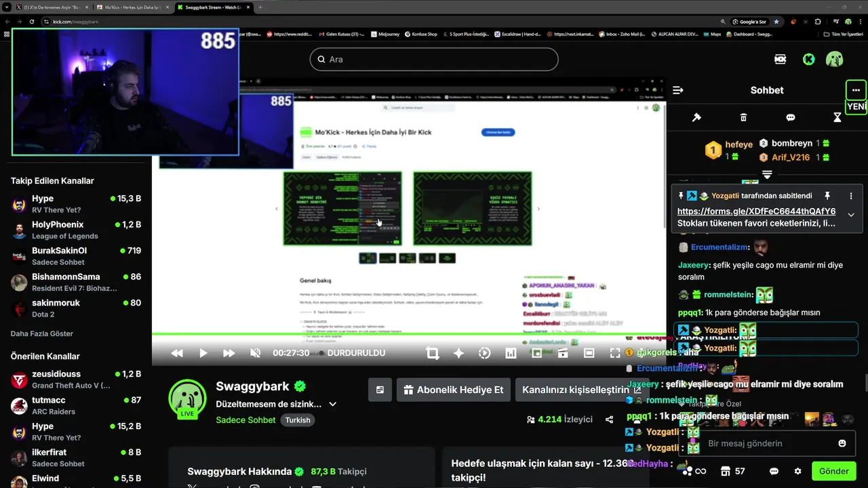
Task: Click the clip clapperboard icon
Action: (562, 353)
